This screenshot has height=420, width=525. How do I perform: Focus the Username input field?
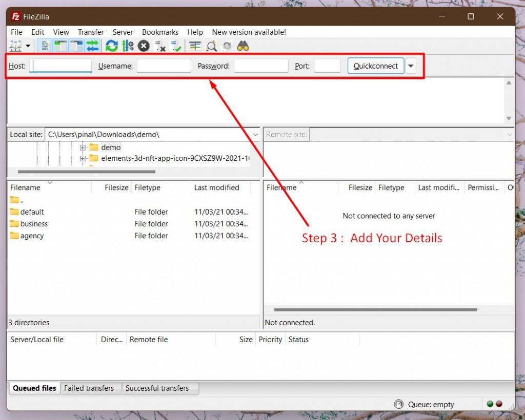(x=164, y=66)
